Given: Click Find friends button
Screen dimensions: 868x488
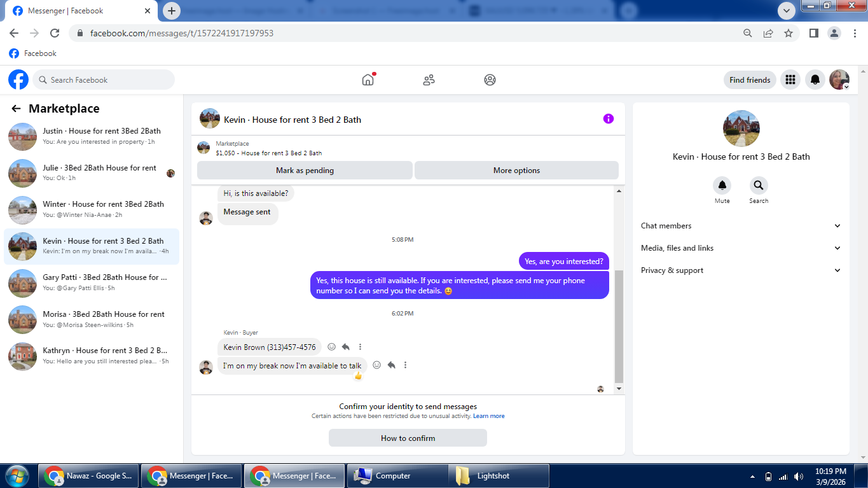Looking at the screenshot, I should pyautogui.click(x=750, y=80).
